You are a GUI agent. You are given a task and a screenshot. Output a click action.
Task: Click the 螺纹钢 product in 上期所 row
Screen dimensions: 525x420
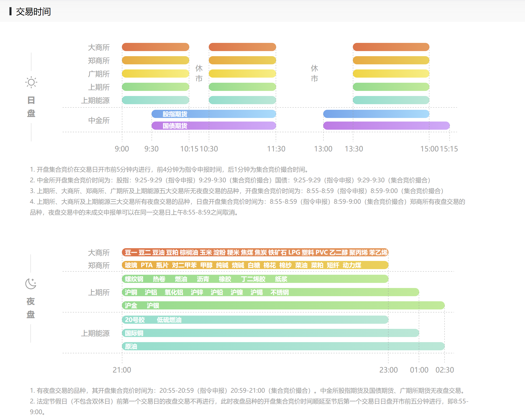click(134, 279)
